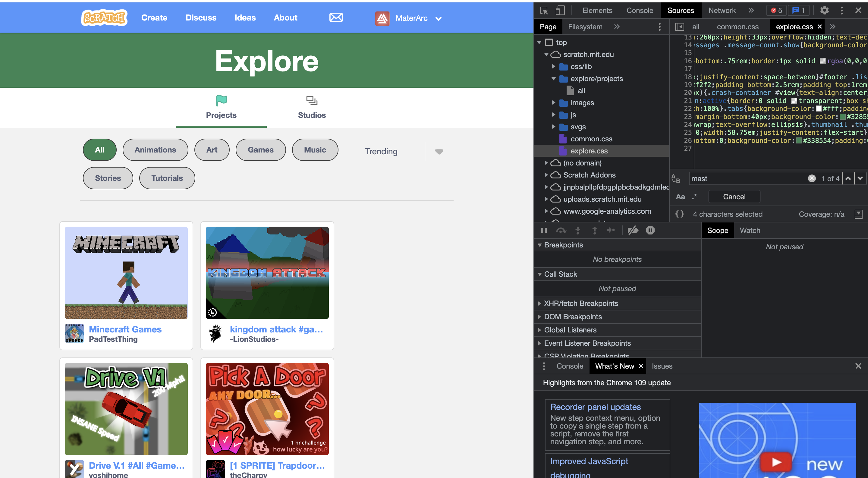
Task: Click the #338554 color swatch in code
Action: (x=799, y=140)
